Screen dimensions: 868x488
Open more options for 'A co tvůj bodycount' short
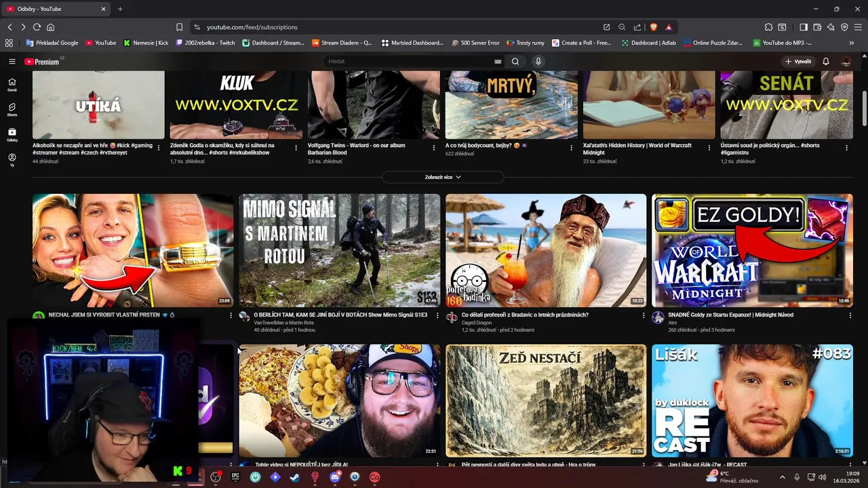pyautogui.click(x=571, y=148)
